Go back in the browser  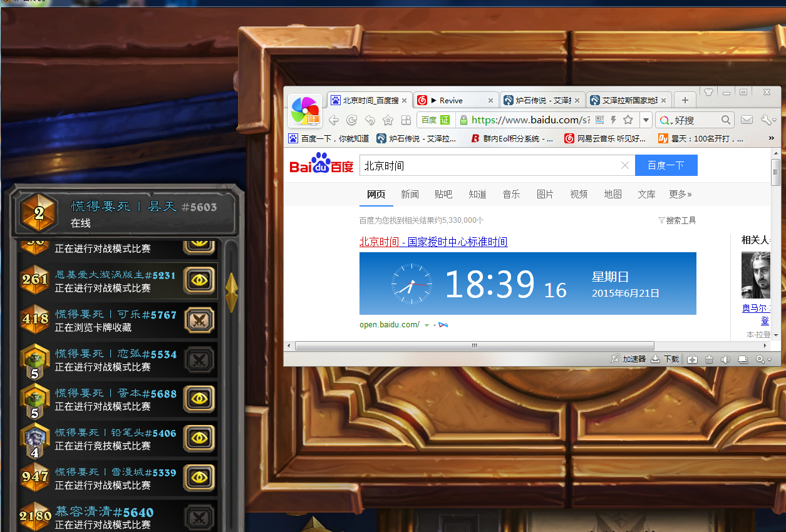tap(334, 120)
